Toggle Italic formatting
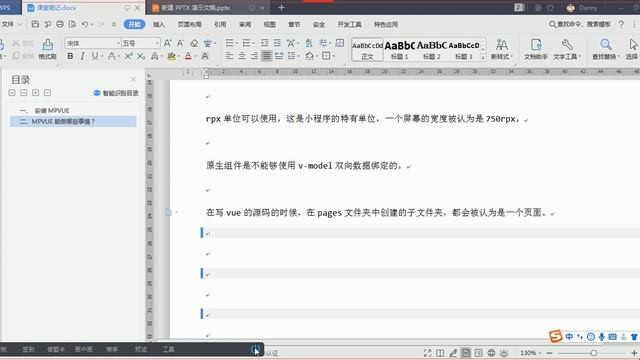The image size is (640, 360). pyautogui.click(x=82, y=56)
